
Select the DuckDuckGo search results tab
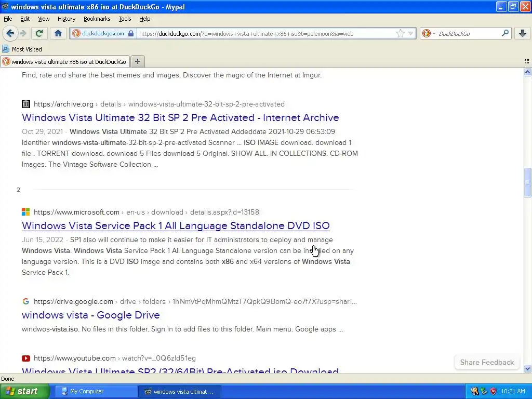(x=65, y=61)
